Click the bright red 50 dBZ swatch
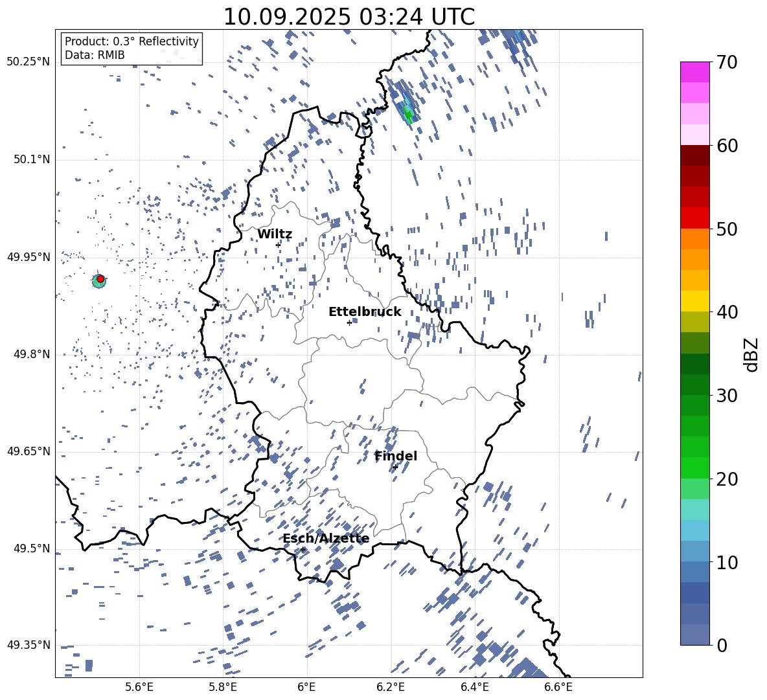Screen dimensions: 767x700 click(695, 218)
